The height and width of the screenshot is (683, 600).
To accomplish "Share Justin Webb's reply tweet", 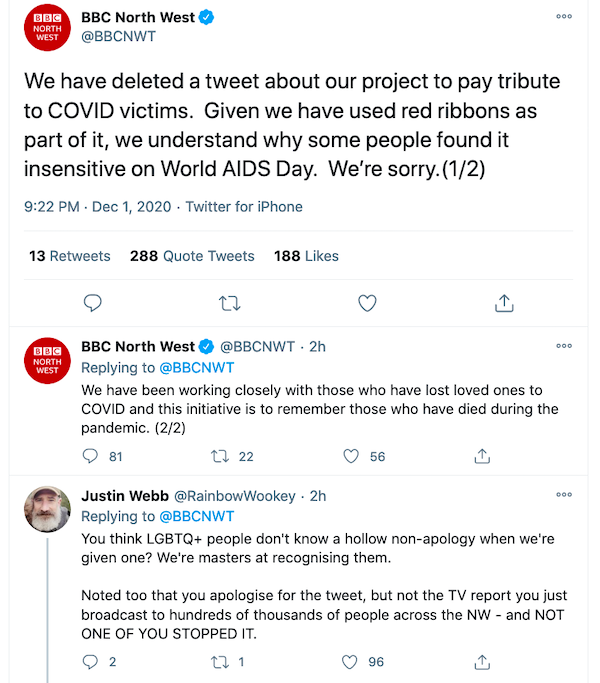I will pyautogui.click(x=482, y=662).
